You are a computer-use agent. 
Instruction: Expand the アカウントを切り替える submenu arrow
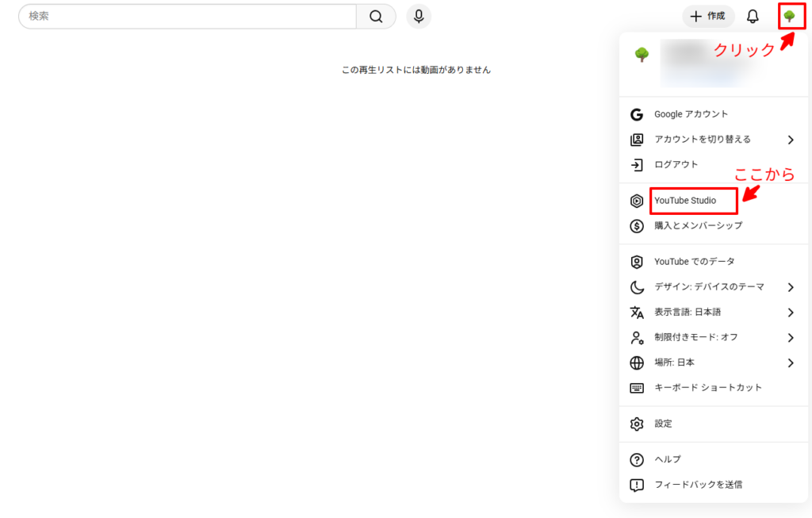click(790, 140)
